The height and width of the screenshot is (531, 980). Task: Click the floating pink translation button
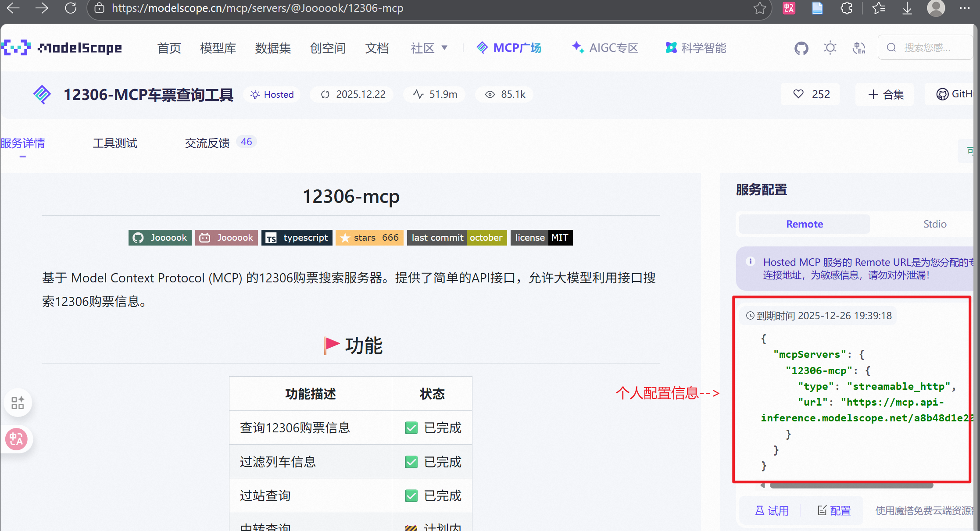tap(16, 439)
